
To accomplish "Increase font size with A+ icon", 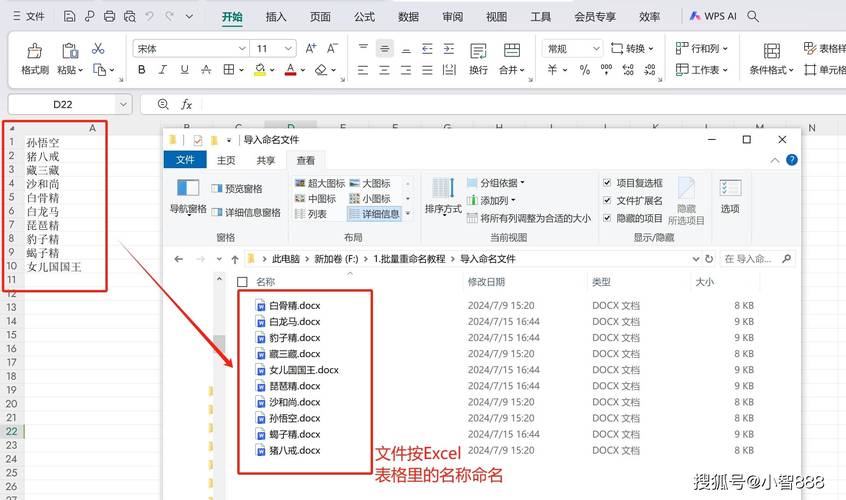I will point(311,49).
